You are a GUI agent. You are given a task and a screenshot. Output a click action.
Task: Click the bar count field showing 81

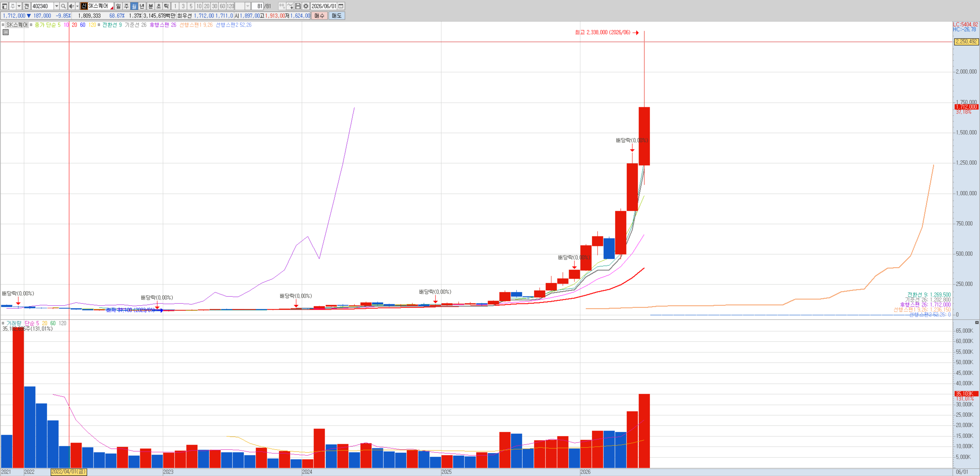tap(257, 6)
